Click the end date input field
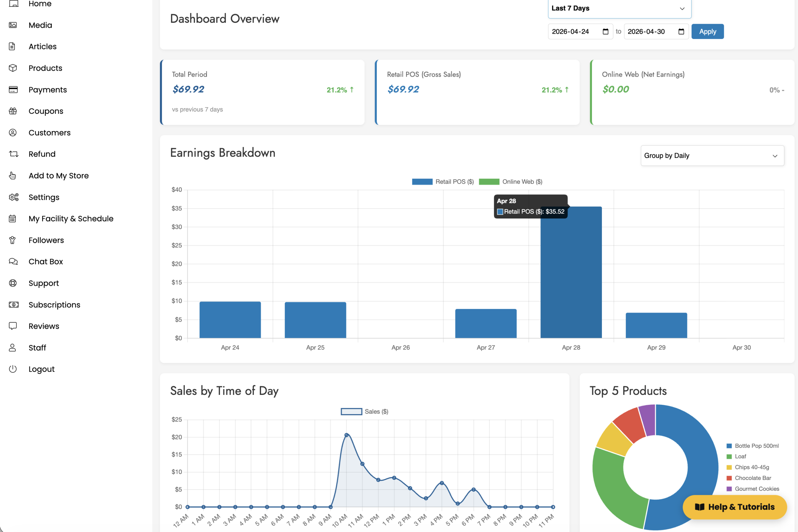 pyautogui.click(x=656, y=31)
